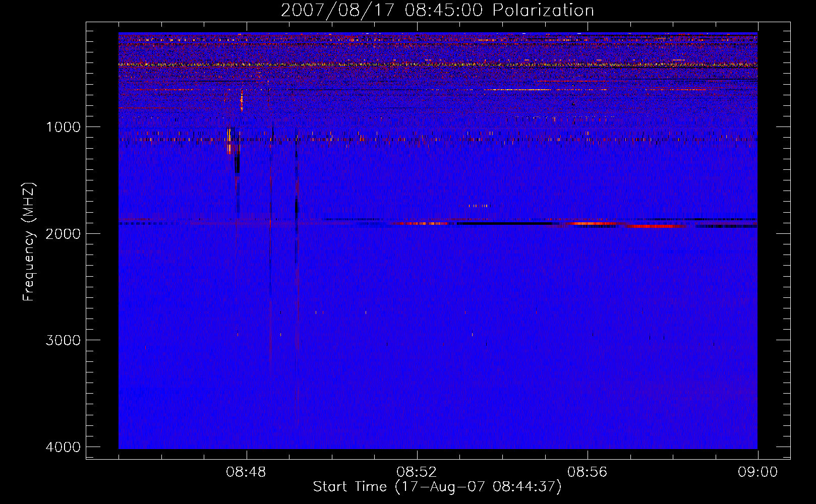Click the 'Start Time (17-Aug-07 08:44:37)' axis label

437,487
